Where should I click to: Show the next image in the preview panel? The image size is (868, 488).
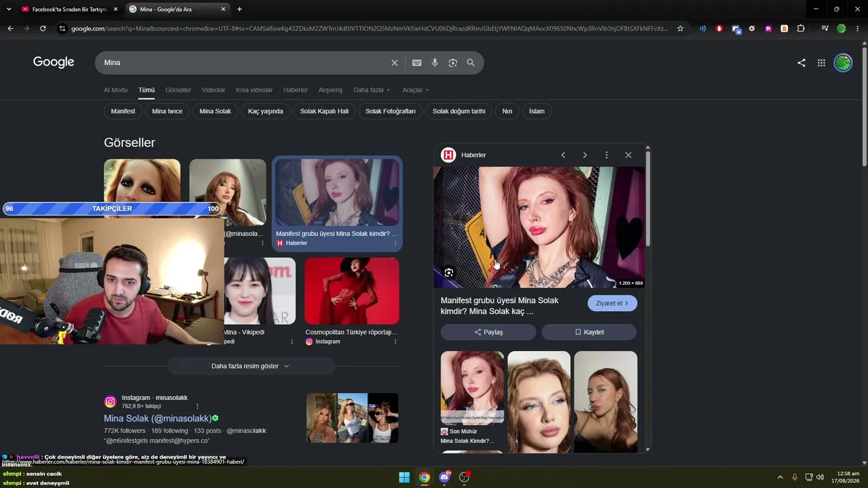tap(585, 155)
